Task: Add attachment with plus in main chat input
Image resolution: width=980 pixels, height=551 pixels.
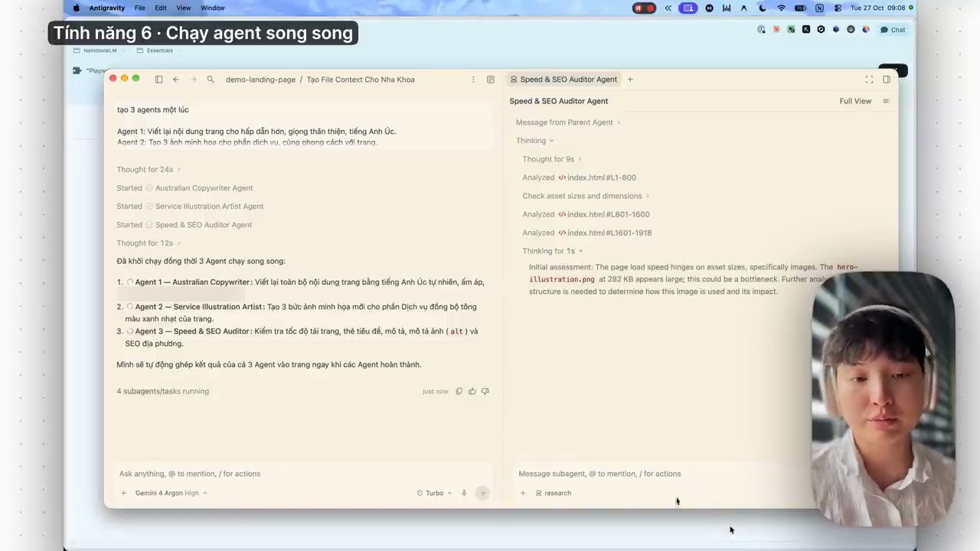Action: point(124,493)
